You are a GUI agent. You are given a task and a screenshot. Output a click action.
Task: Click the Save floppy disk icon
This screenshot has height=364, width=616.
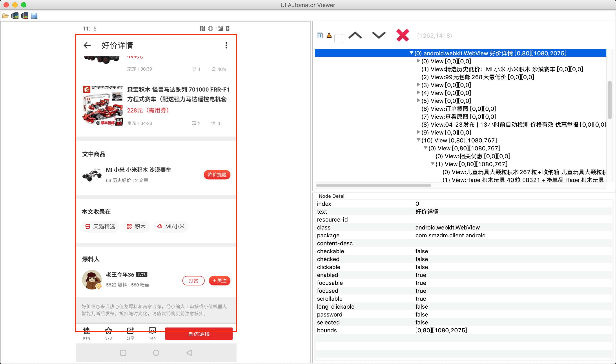coord(34,16)
